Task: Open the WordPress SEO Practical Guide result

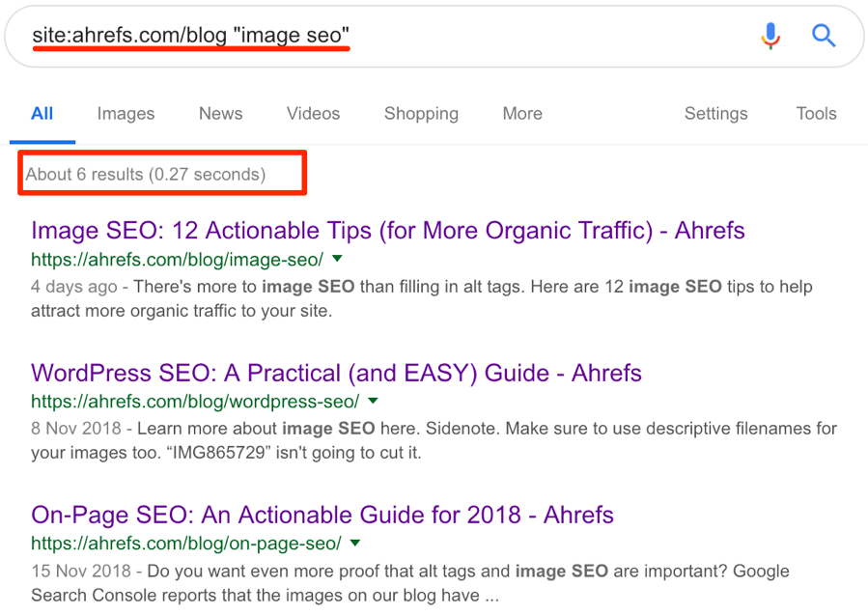Action: pyautogui.click(x=336, y=373)
